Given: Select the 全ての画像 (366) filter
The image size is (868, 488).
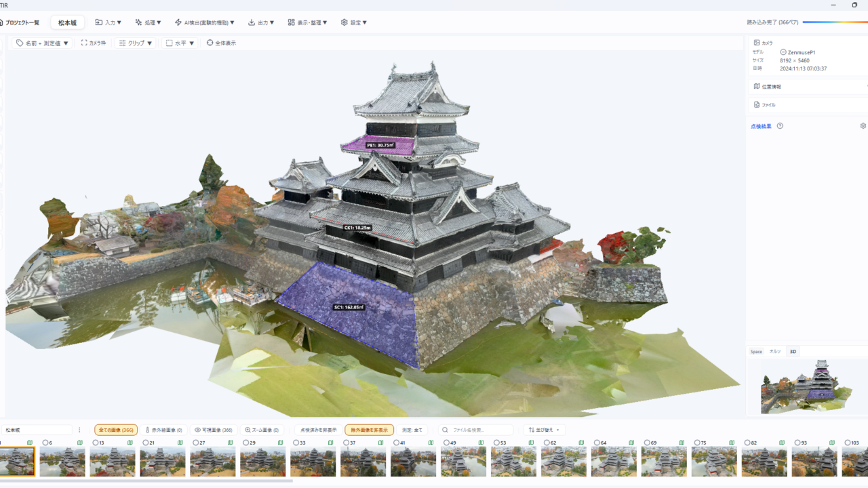Looking at the screenshot, I should point(116,430).
